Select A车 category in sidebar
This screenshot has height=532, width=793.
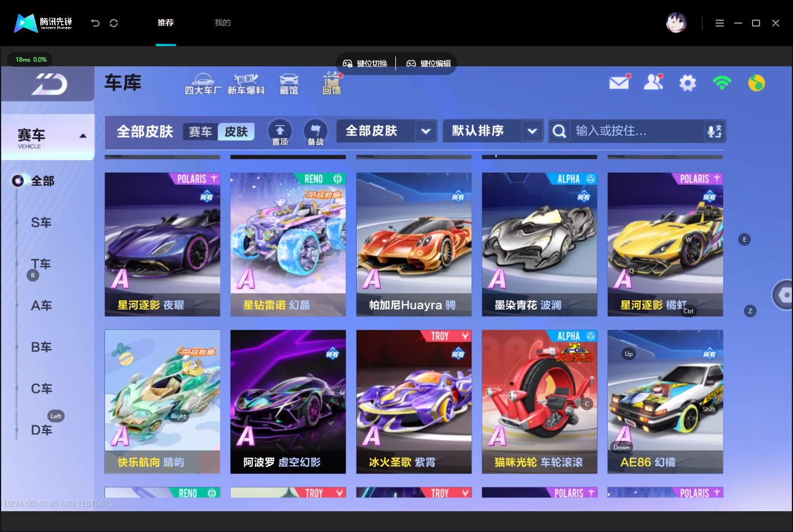pyautogui.click(x=42, y=306)
